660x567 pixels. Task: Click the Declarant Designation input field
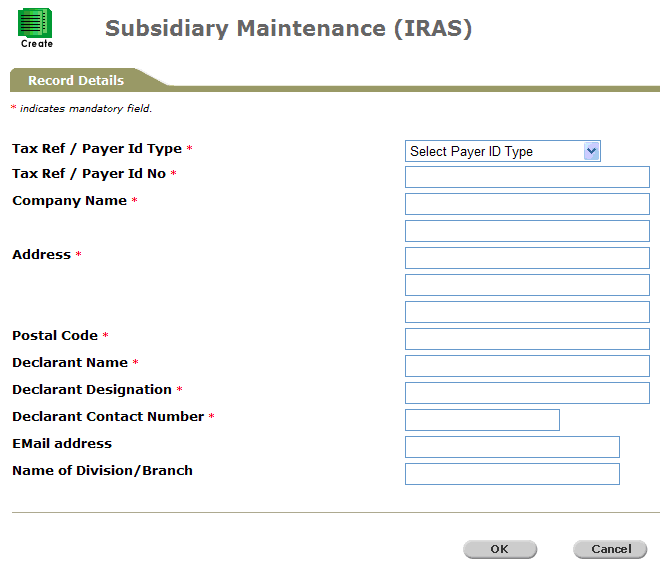pos(527,393)
